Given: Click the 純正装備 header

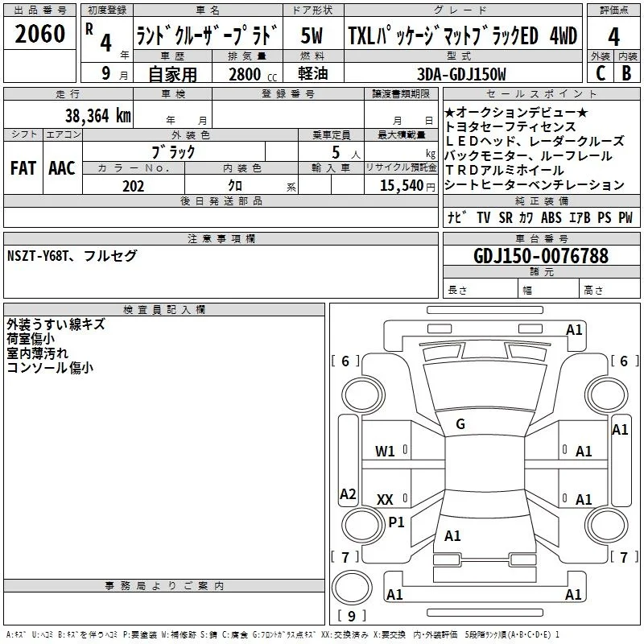Looking at the screenshot, I should [541, 201].
